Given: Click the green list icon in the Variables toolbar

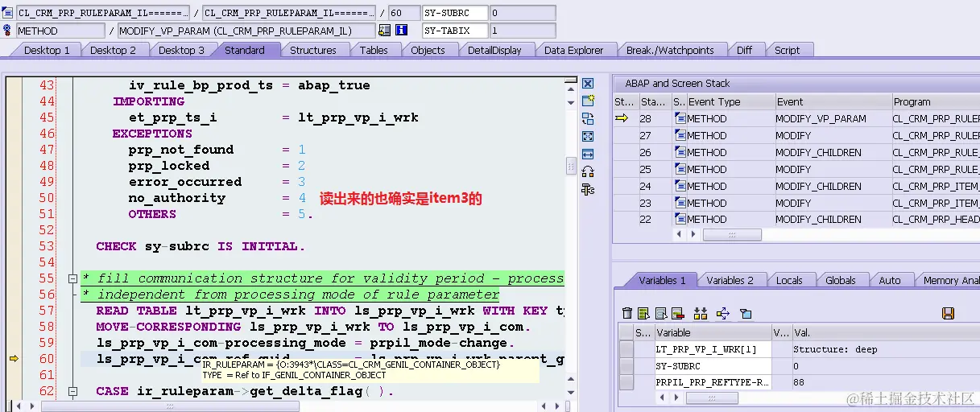Looking at the screenshot, I should point(644,313).
